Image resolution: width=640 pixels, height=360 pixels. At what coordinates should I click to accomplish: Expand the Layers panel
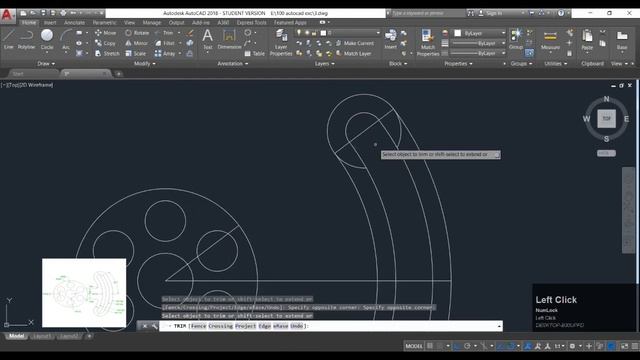coord(324,64)
